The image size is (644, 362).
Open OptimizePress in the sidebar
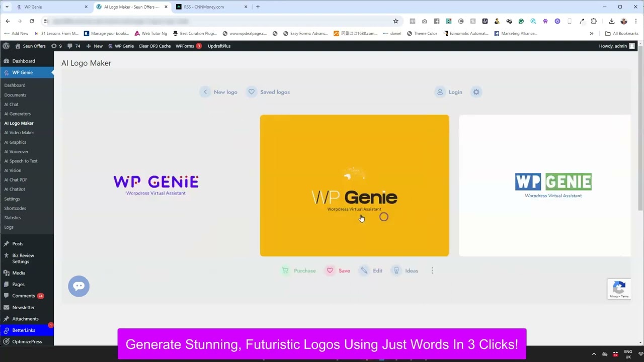27,341
